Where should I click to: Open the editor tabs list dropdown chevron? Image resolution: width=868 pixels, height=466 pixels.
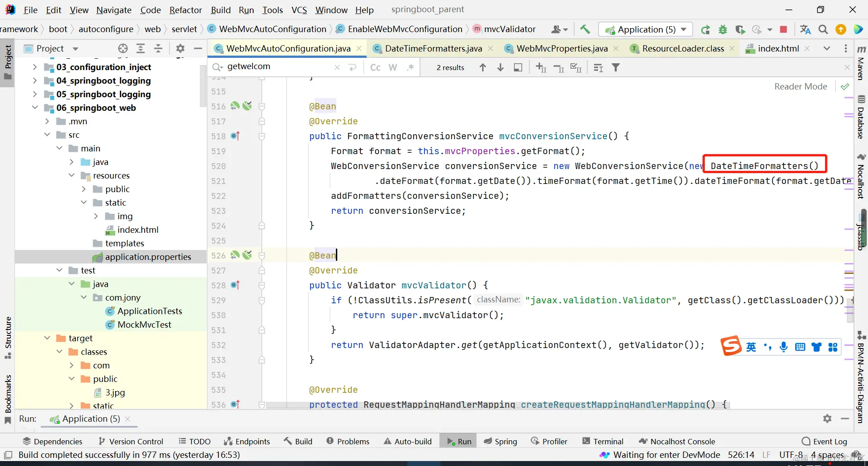[x=827, y=48]
